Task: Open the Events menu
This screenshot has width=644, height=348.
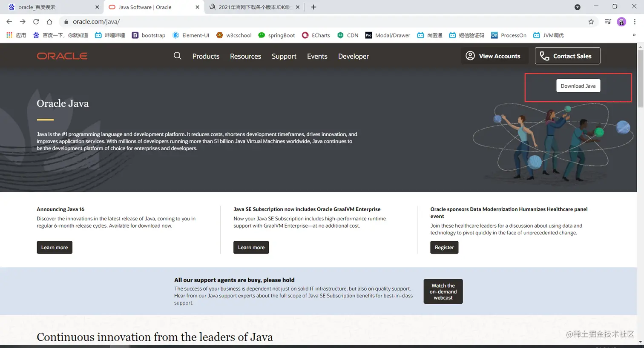Action: (317, 56)
